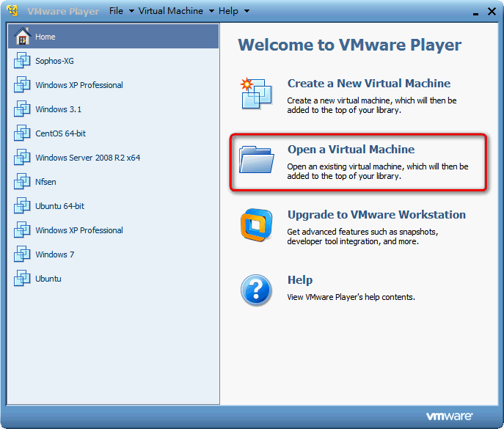
Task: Select the Windows 3.1 entry
Action: [113, 109]
